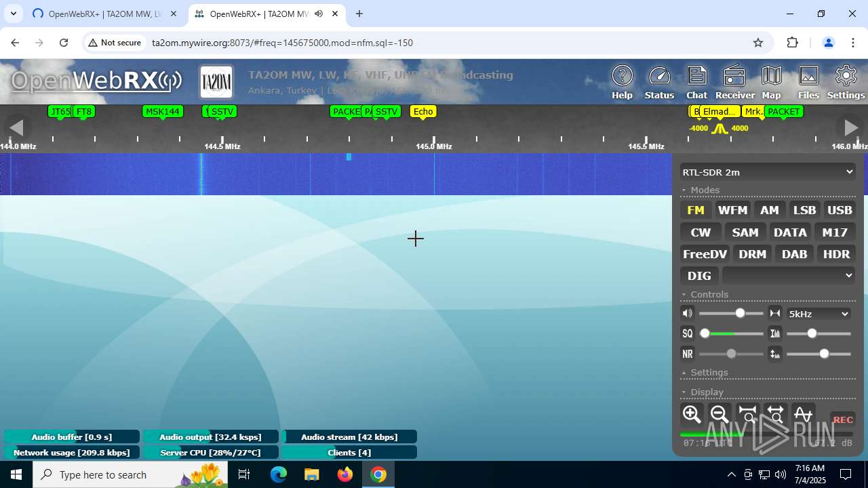
Task: Open the Files page
Action: [808, 82]
